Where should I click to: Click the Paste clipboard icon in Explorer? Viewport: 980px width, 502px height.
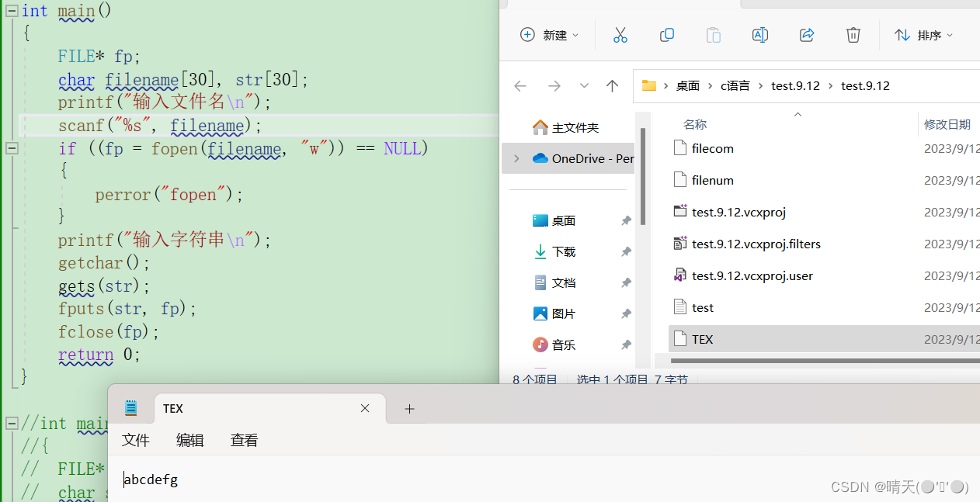713,35
